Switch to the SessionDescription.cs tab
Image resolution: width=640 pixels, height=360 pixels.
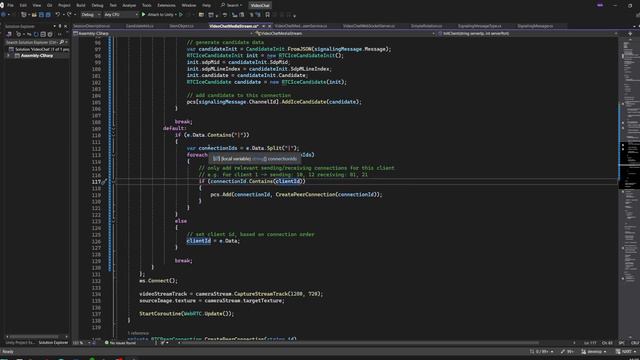(x=91, y=26)
